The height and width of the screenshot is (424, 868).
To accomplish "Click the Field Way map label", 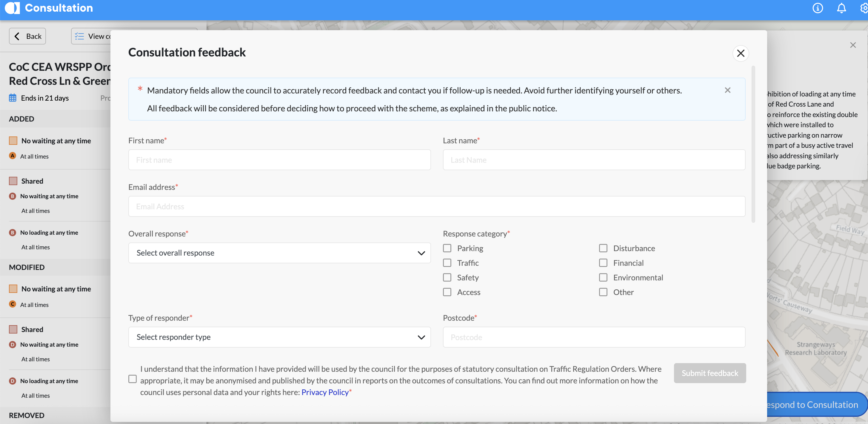I will [850, 230].
